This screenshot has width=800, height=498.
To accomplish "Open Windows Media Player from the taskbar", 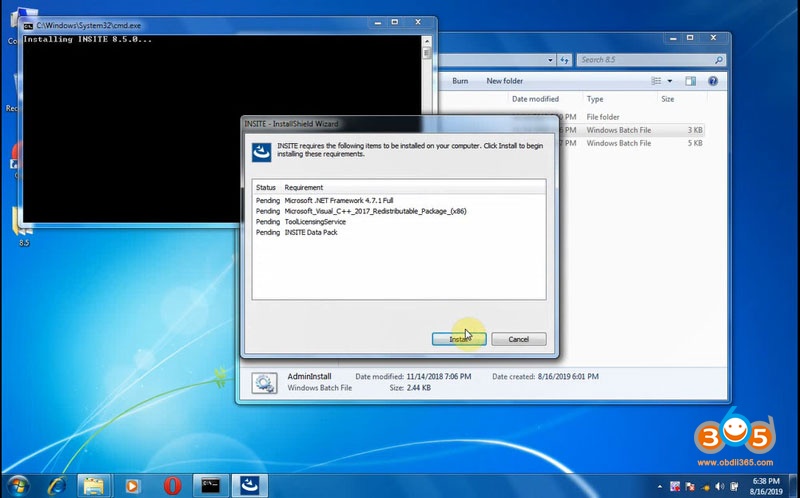I will (132, 485).
